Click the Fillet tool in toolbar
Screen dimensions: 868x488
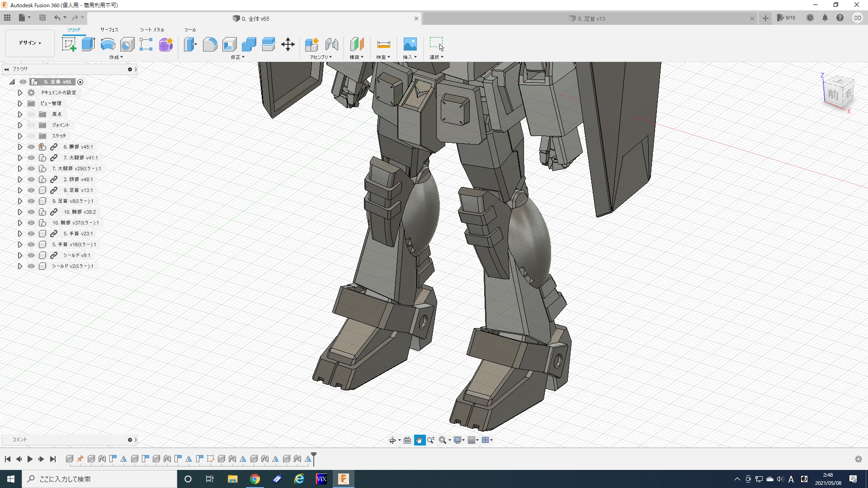210,44
